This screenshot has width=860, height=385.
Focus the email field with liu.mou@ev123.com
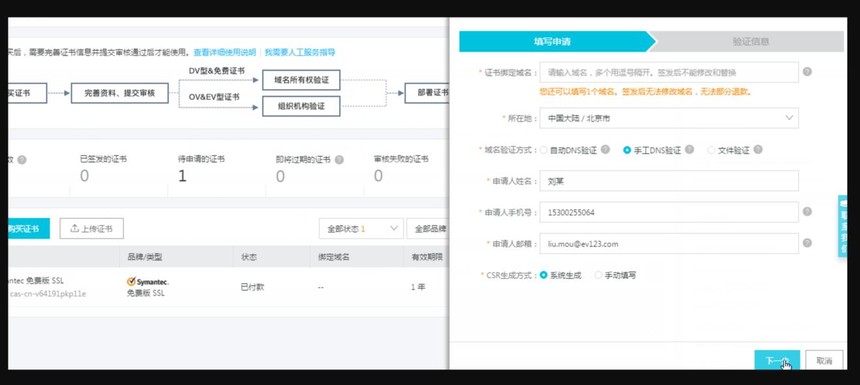(x=669, y=244)
